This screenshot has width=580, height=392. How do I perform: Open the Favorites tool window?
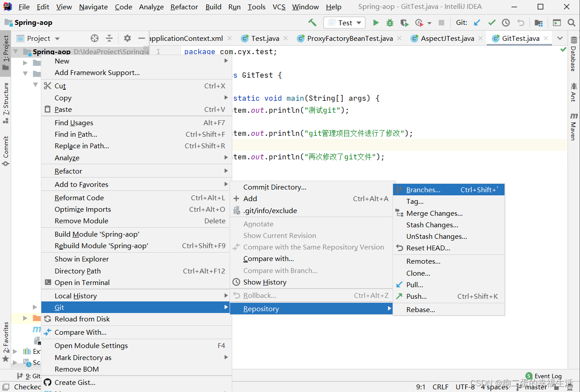pyautogui.click(x=5, y=342)
